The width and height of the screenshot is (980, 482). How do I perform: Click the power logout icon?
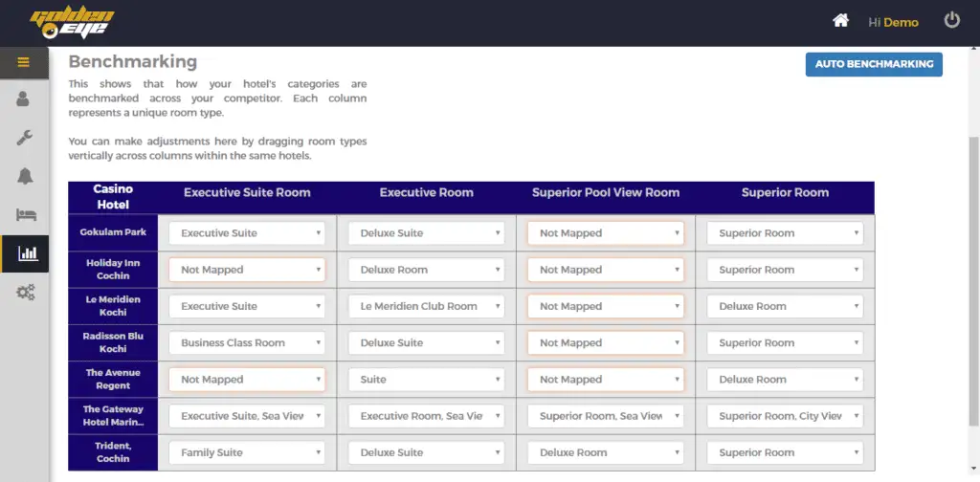click(951, 20)
